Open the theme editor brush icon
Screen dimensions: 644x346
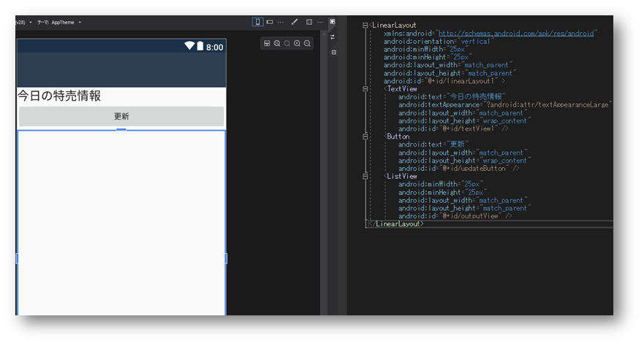[x=295, y=22]
